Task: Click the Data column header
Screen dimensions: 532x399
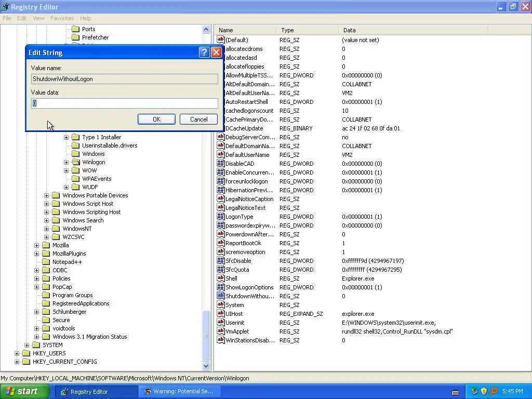Action: click(x=413, y=30)
